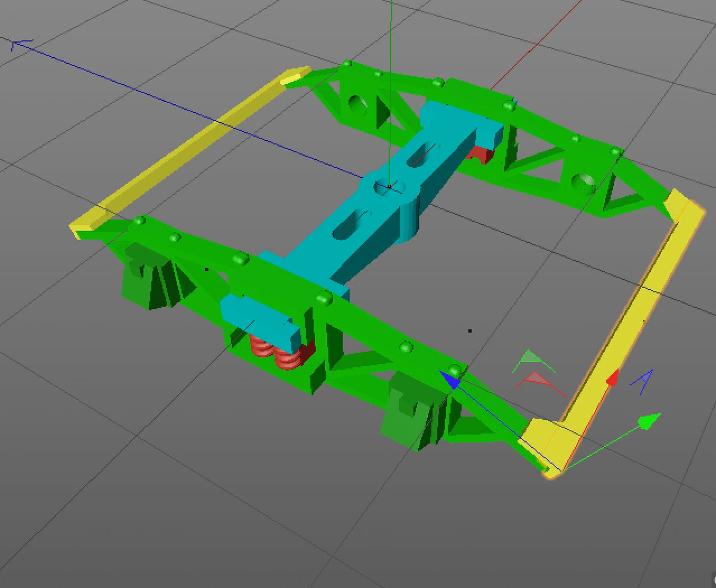
Task: Select the red move-axis arrow on yellow beam
Action: tap(612, 379)
